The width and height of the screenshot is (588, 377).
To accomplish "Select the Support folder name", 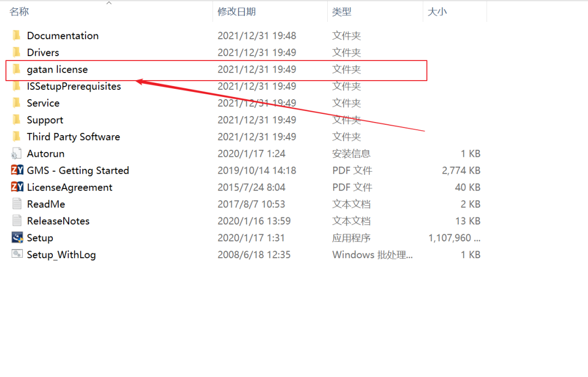I will (45, 120).
